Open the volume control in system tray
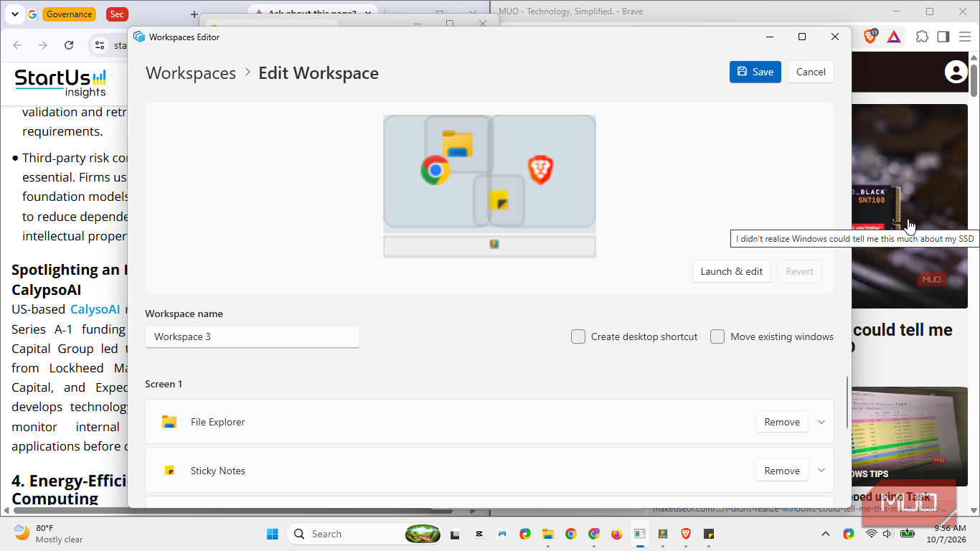 point(887,534)
